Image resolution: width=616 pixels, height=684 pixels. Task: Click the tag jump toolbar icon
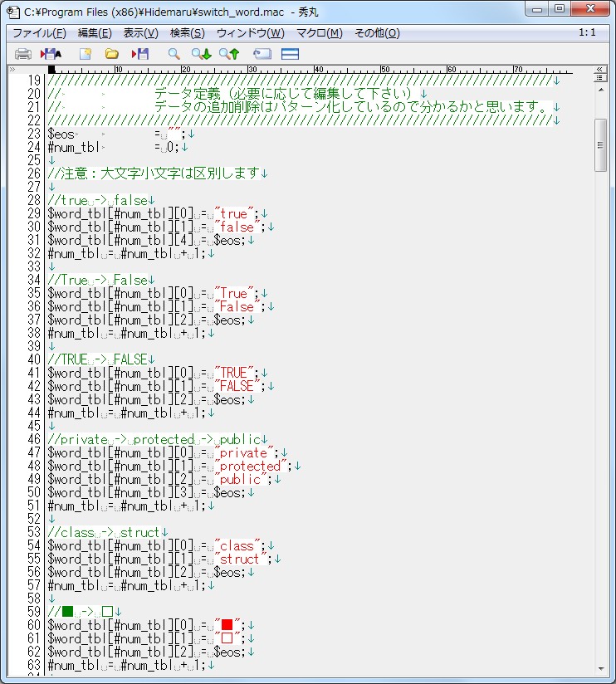point(262,54)
